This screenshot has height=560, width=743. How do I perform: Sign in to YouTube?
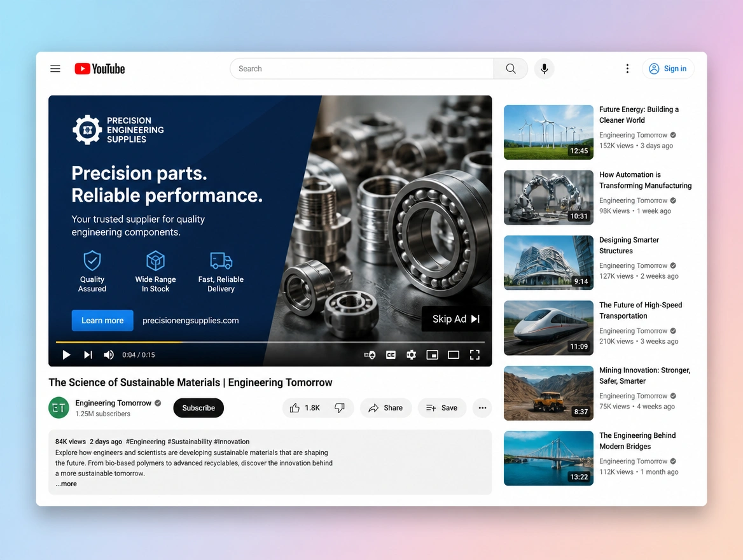pyautogui.click(x=668, y=69)
